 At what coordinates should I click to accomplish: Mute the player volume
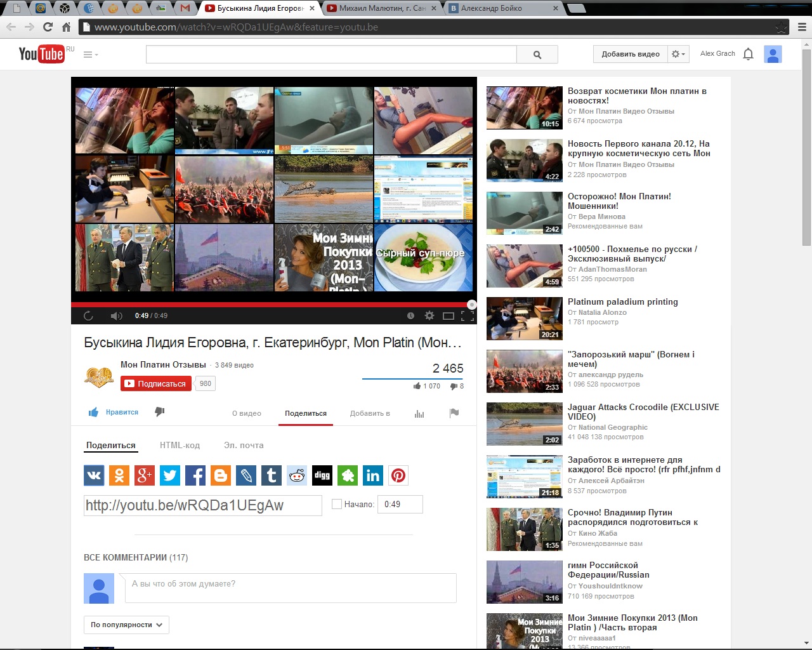[x=116, y=315]
